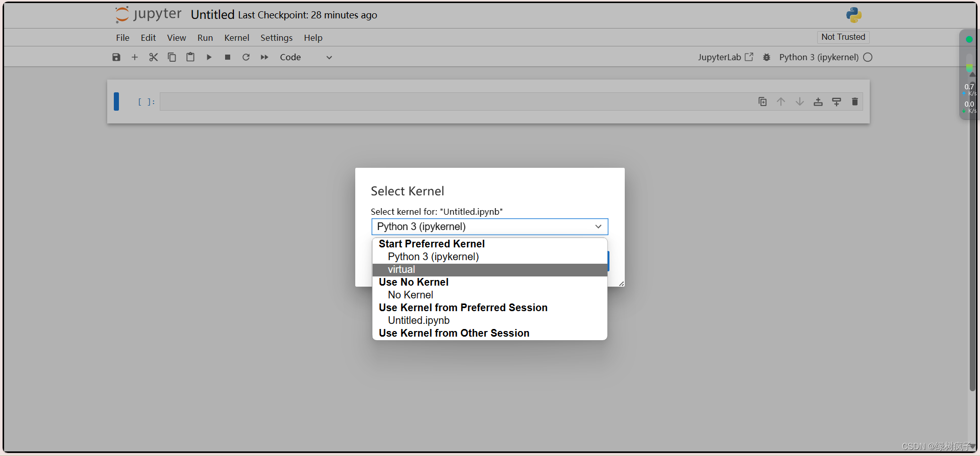Image resolution: width=980 pixels, height=456 pixels.
Task: Restart the kernel with the circular arrow icon
Action: (x=246, y=57)
